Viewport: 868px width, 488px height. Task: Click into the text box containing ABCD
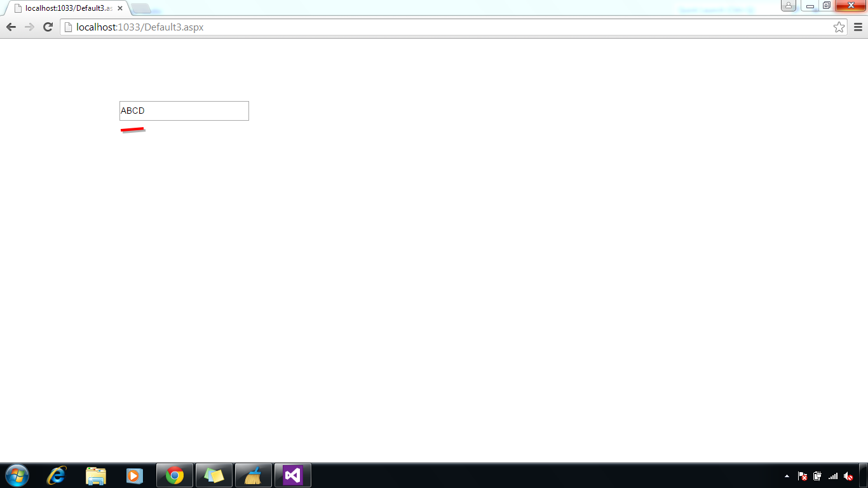184,111
